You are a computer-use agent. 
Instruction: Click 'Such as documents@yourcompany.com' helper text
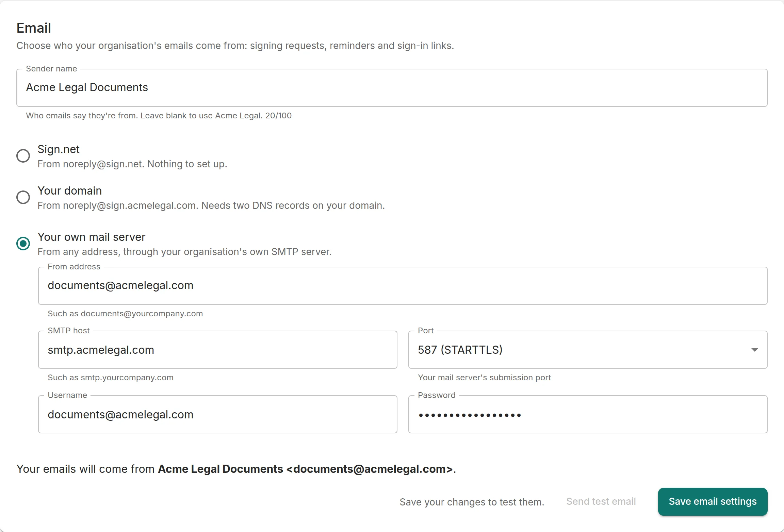[125, 314]
